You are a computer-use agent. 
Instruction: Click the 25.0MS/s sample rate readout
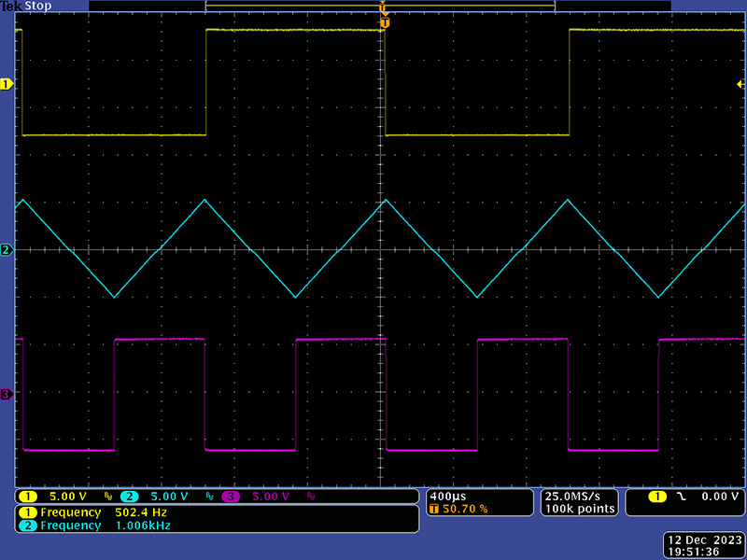[x=579, y=496]
